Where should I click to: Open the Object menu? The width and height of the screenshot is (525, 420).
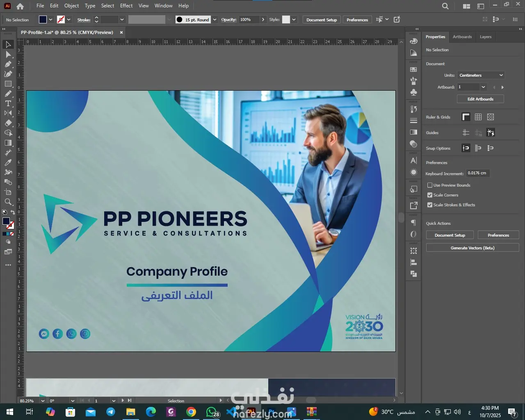pos(71,6)
